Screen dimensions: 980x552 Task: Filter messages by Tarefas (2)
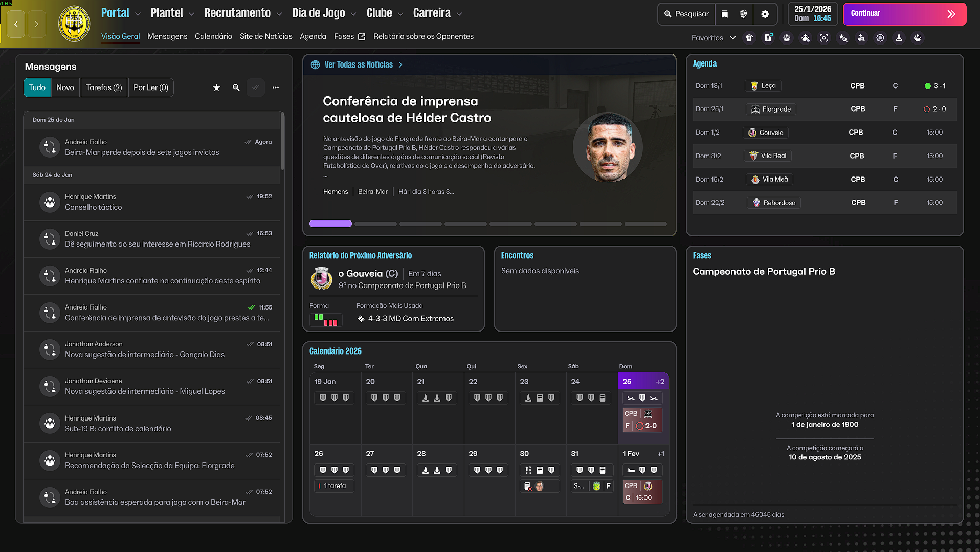104,87
